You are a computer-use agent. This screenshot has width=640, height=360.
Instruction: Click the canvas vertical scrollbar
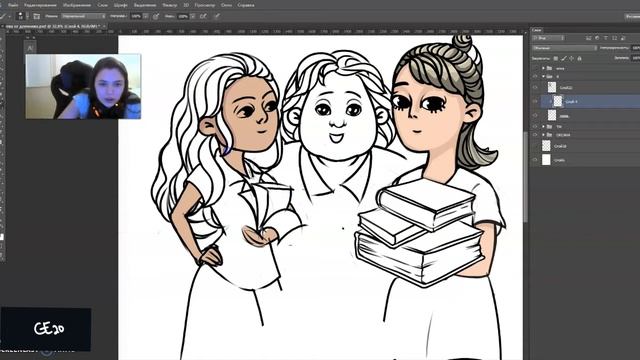525,176
